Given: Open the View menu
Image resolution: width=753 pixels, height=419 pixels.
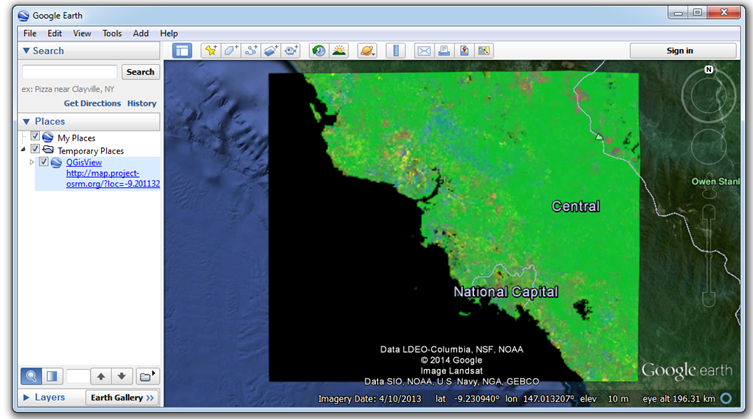Looking at the screenshot, I should pyautogui.click(x=82, y=33).
